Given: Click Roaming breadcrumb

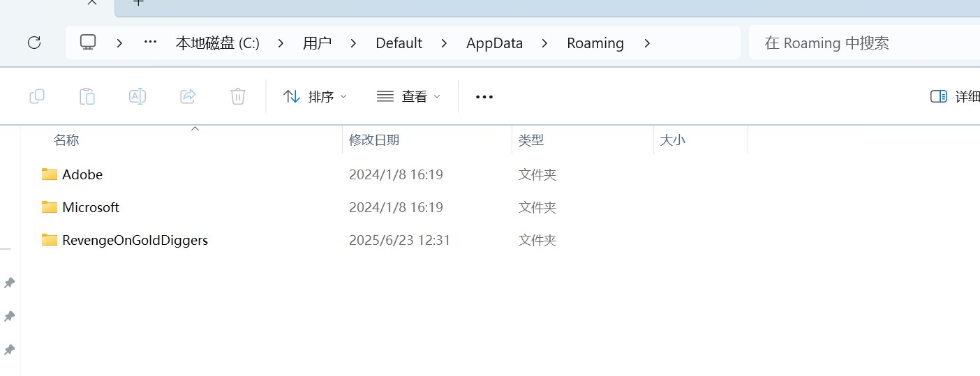Looking at the screenshot, I should pos(595,43).
